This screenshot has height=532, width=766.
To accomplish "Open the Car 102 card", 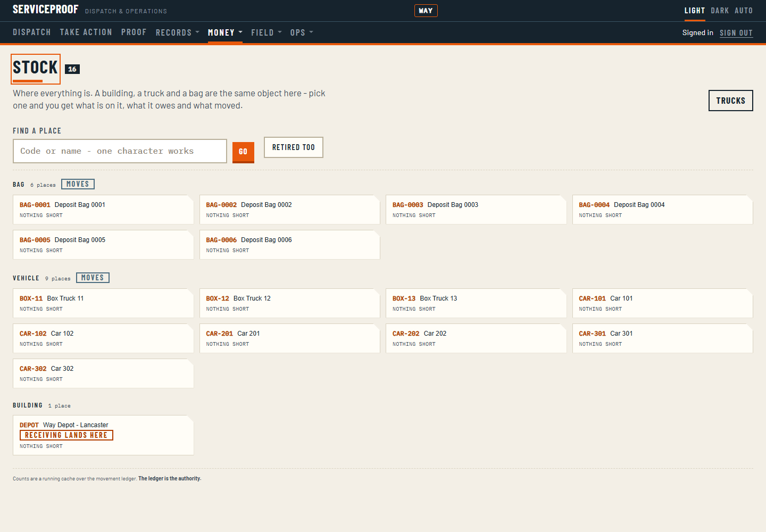I will click(103, 338).
